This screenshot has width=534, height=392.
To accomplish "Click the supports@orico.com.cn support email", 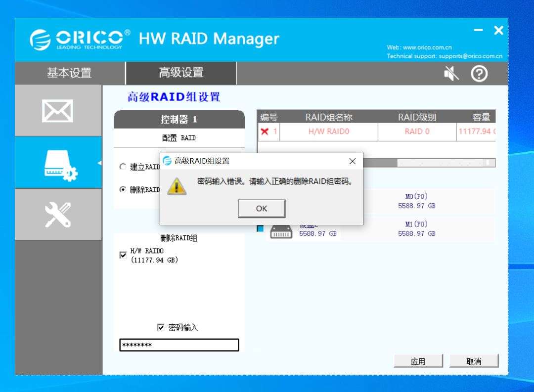I will 470,56.
